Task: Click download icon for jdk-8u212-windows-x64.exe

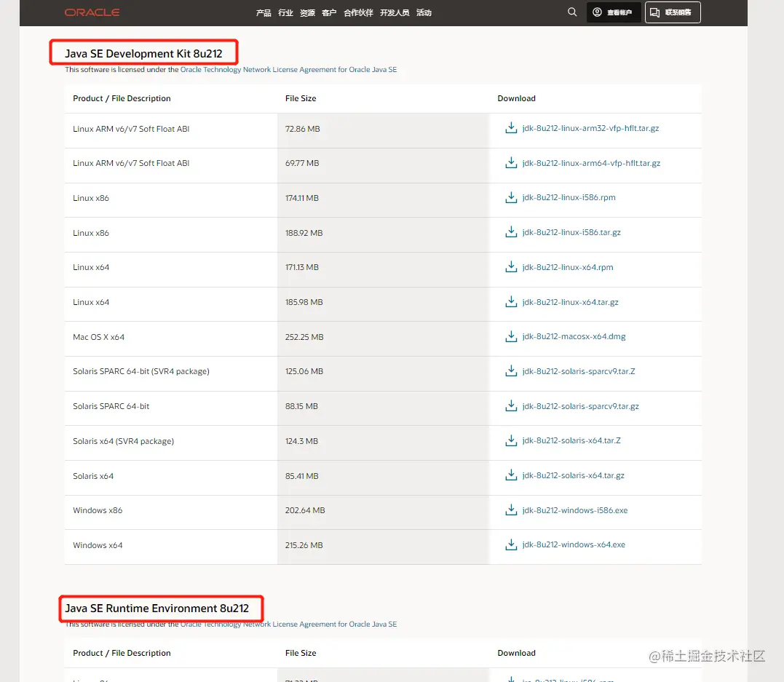Action: point(511,544)
